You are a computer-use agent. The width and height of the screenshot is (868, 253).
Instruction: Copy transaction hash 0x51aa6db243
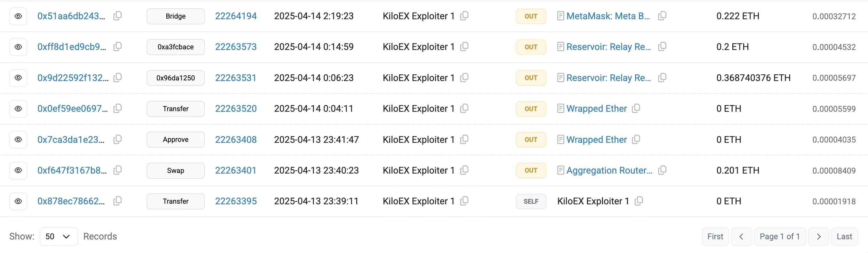coord(117,16)
